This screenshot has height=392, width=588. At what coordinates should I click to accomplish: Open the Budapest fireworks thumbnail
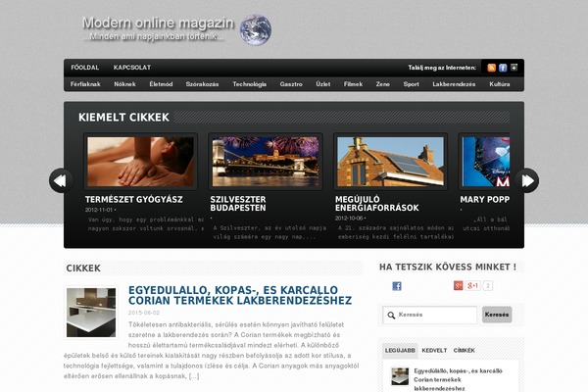tap(266, 162)
